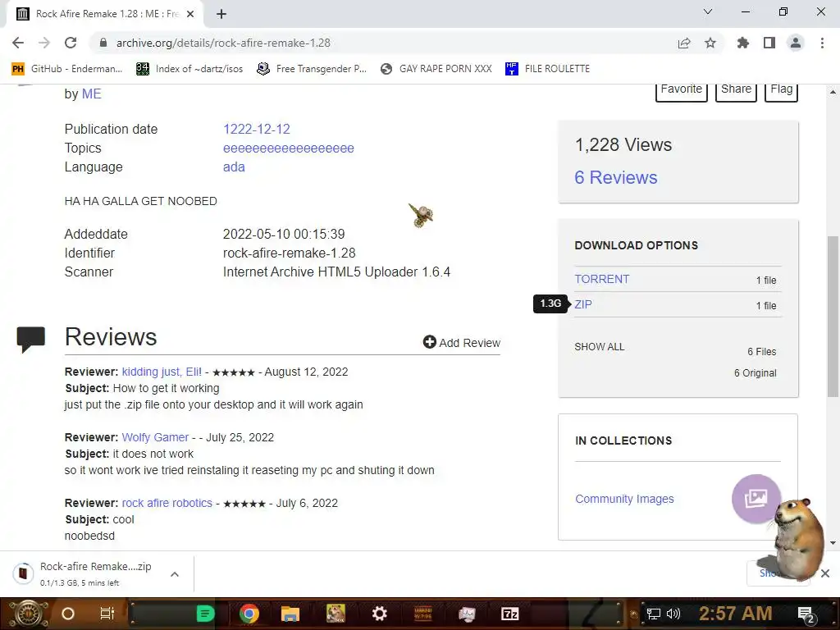
Task: Open reviewer rock afire robotics profile
Action: tap(167, 503)
